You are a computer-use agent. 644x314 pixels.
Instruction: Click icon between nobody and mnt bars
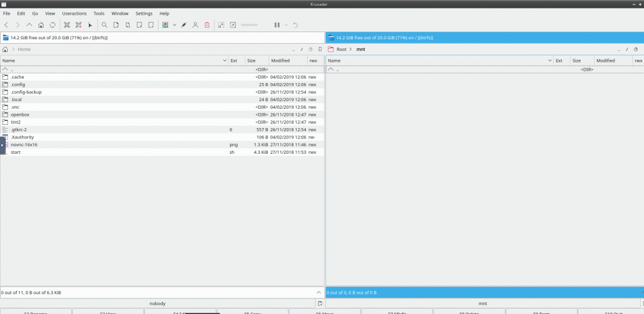pos(320,303)
